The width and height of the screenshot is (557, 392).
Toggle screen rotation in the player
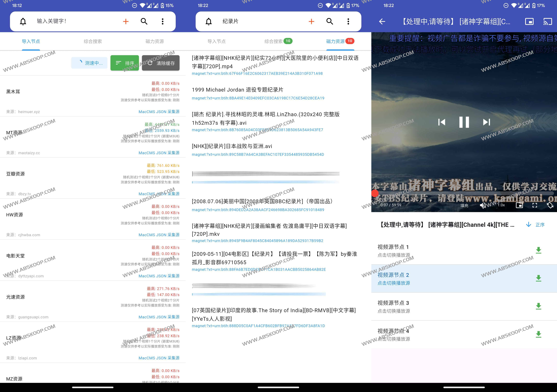(x=550, y=205)
